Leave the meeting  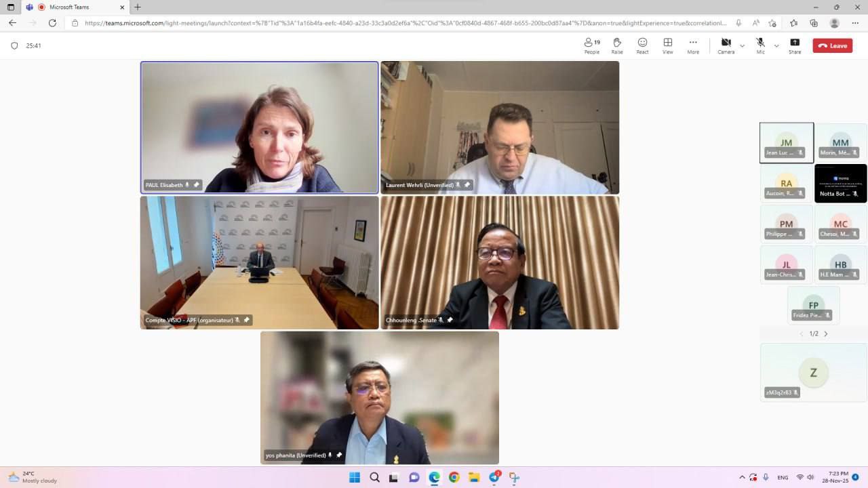[x=833, y=46]
